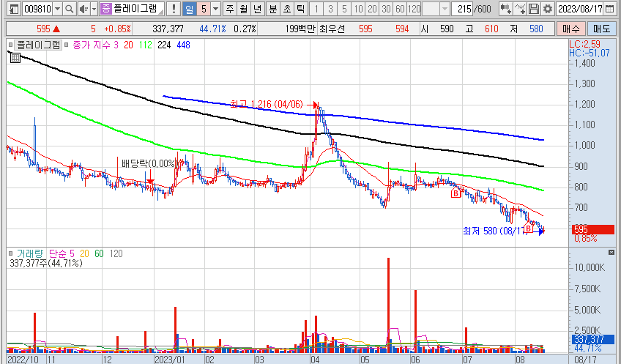Click the panel layout icon left of stock code

pos(14,9)
